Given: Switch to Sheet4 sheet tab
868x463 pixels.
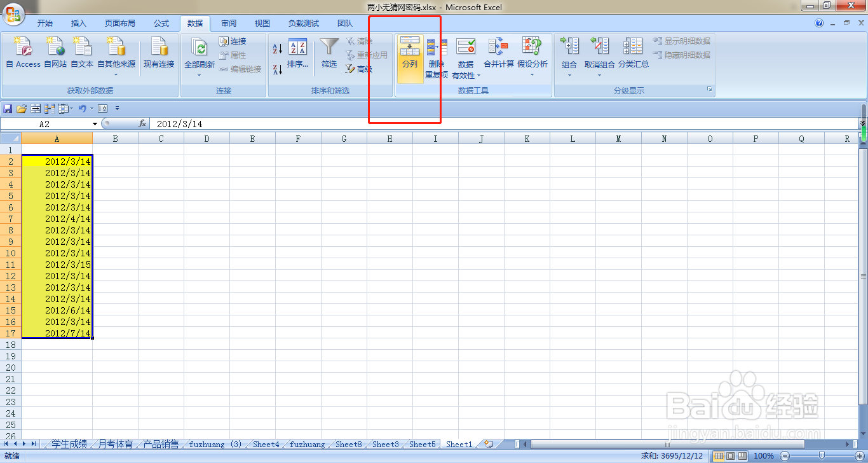Looking at the screenshot, I should [266, 444].
